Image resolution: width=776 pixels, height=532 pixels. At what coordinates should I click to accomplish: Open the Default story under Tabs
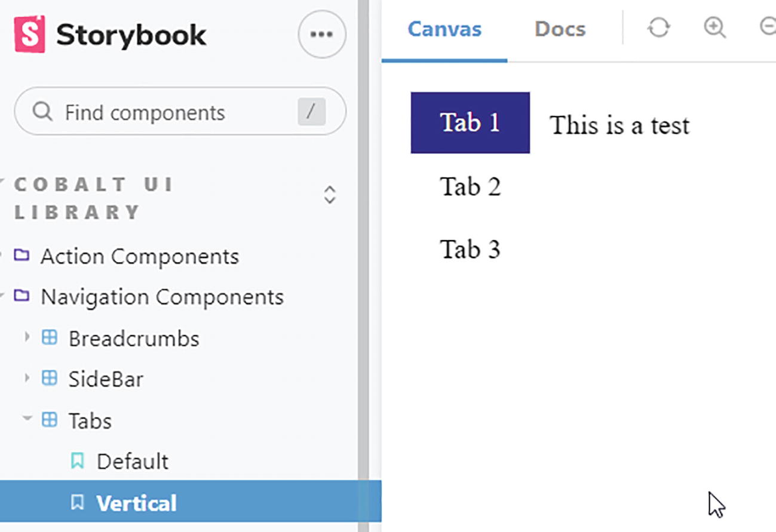(133, 462)
